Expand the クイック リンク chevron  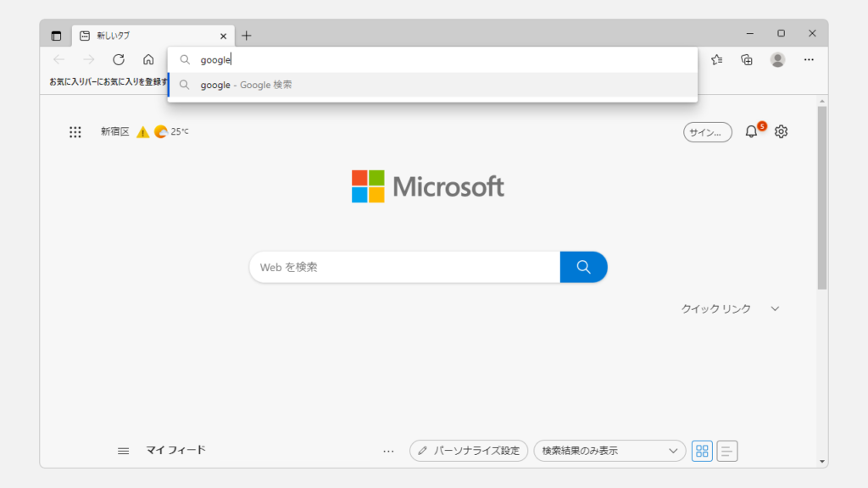[x=775, y=309]
